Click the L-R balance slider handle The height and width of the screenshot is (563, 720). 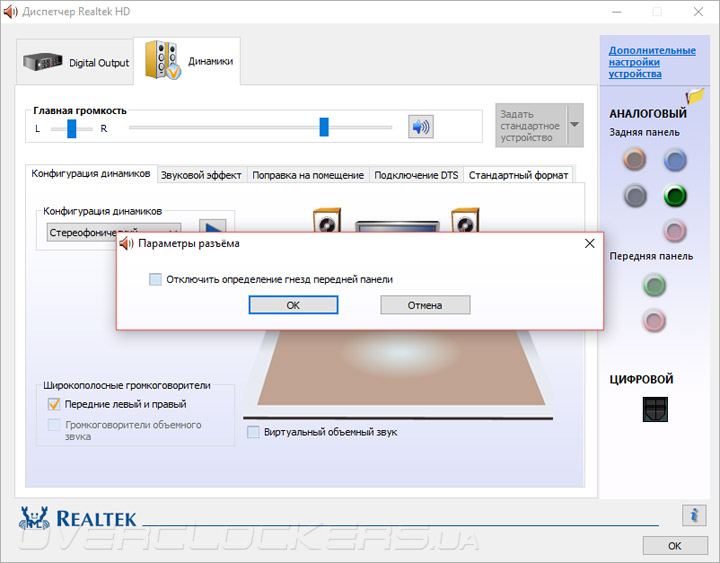tap(72, 129)
